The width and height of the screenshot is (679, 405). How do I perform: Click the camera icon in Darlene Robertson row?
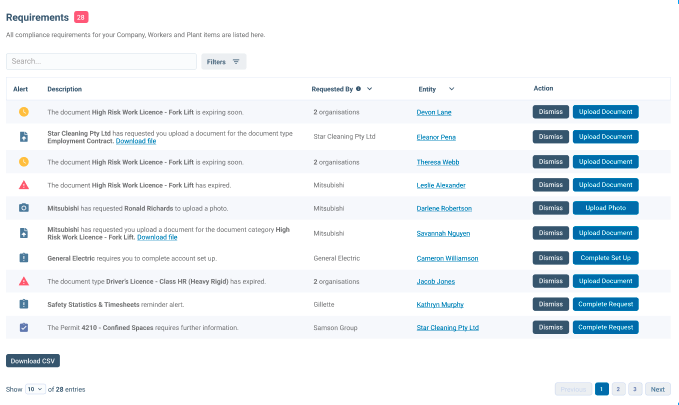24,208
